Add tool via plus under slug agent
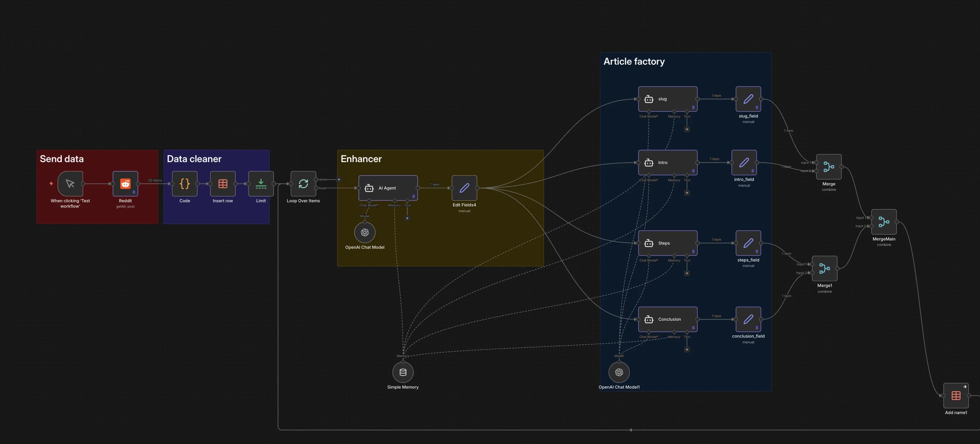The height and width of the screenshot is (444, 980). (x=687, y=129)
